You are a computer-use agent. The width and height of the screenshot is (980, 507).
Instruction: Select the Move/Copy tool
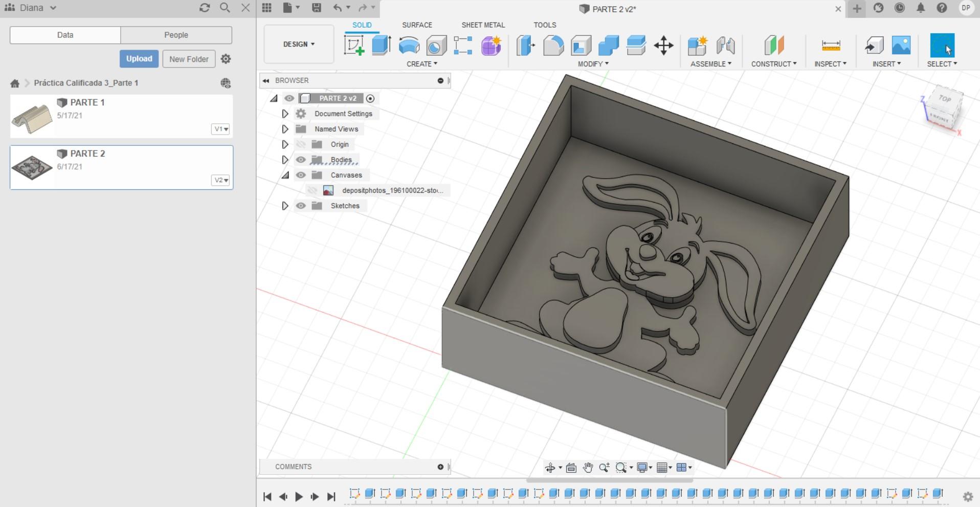663,45
